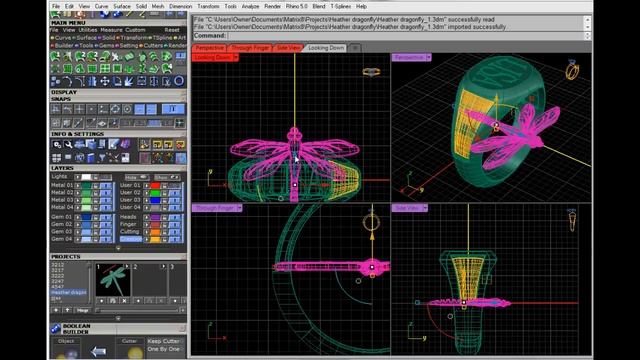Image resolution: width=640 pixels, height=360 pixels.
Task: Switch to the Looking Down viewport tab
Action: (x=326, y=48)
